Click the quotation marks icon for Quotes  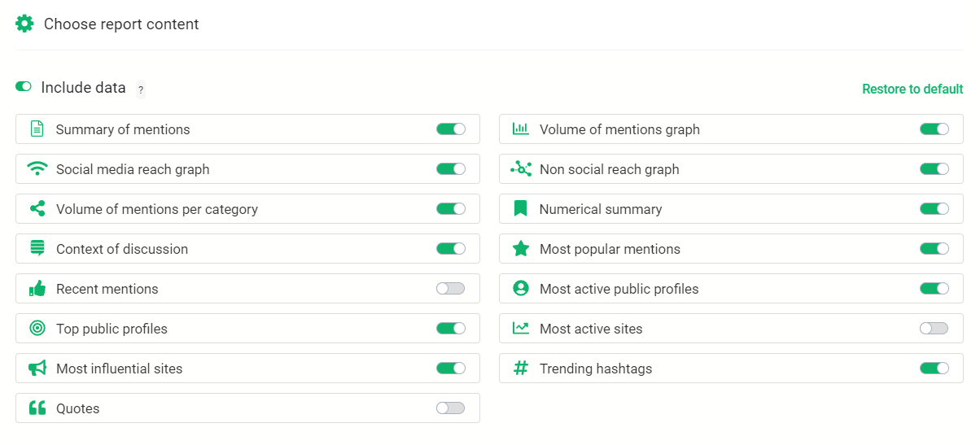pos(37,408)
